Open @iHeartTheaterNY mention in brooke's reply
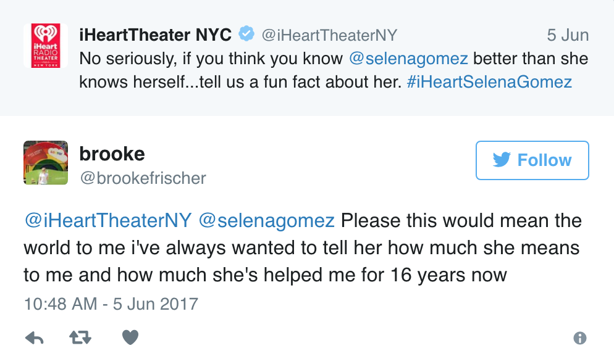Viewport: 614px width, 364px height. click(108, 220)
